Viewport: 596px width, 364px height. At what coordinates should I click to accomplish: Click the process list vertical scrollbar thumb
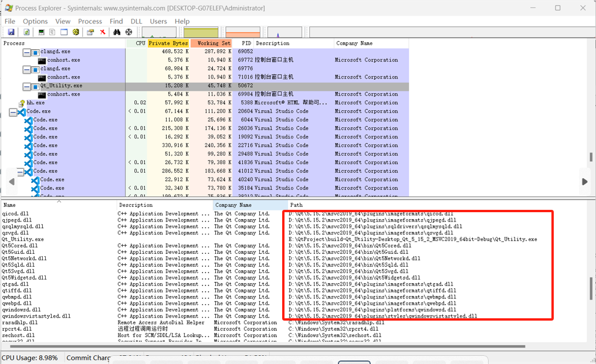coord(591,157)
